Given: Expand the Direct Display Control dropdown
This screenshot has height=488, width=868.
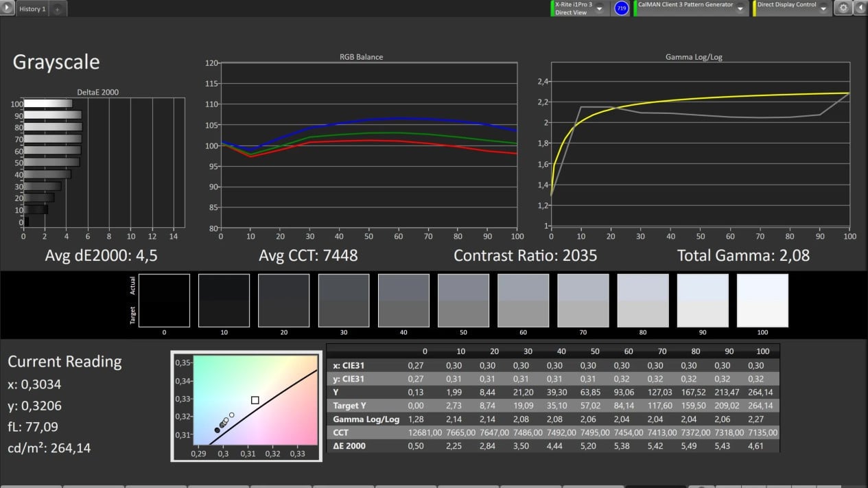Looking at the screenshot, I should tap(823, 8).
